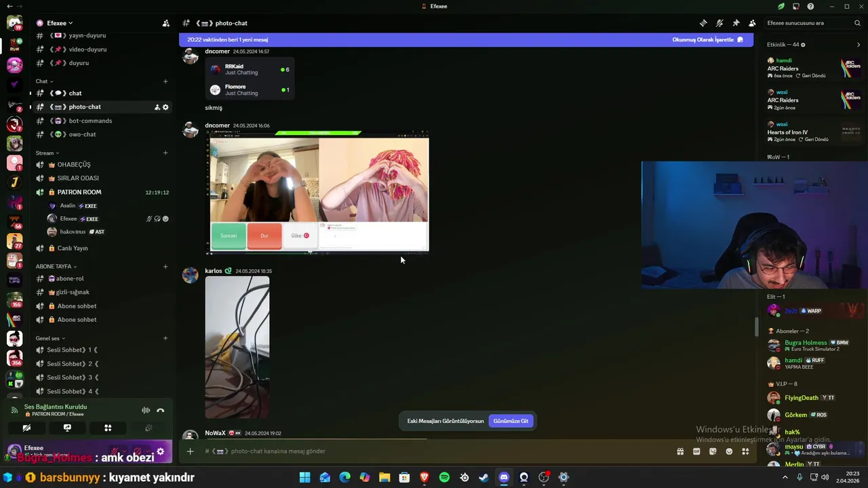
Task: Join Sesli Sohbet 3 voice channel
Action: pyautogui.click(x=73, y=378)
